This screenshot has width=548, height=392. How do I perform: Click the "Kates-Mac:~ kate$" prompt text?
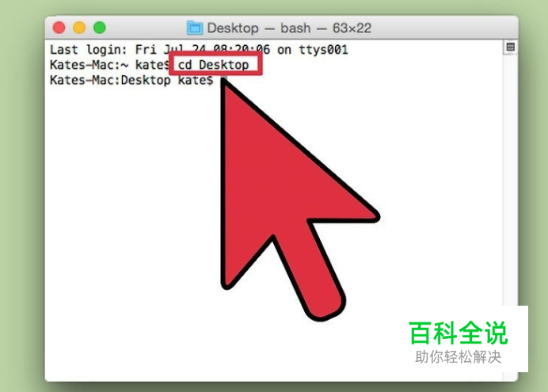110,65
